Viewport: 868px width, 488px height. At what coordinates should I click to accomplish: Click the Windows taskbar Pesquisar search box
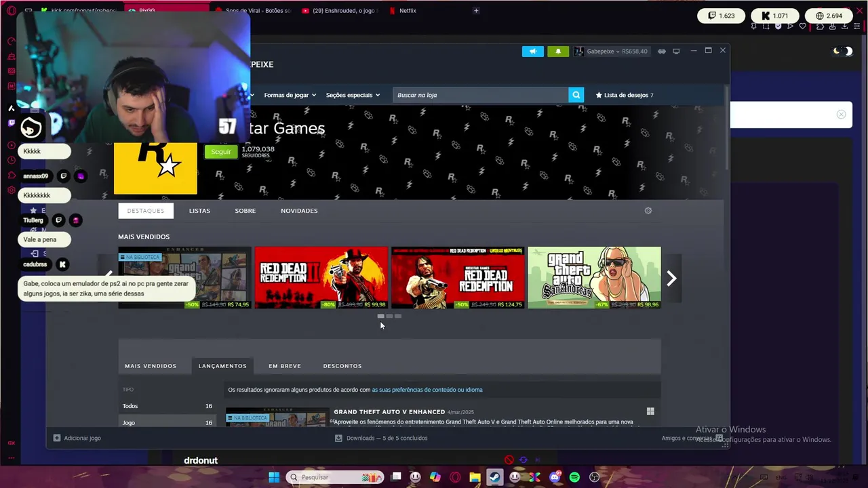click(x=334, y=477)
